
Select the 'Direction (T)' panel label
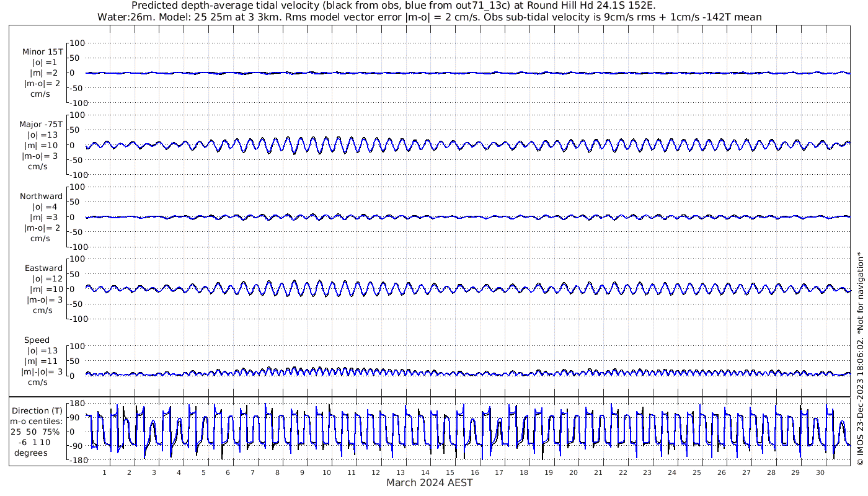[x=38, y=411]
